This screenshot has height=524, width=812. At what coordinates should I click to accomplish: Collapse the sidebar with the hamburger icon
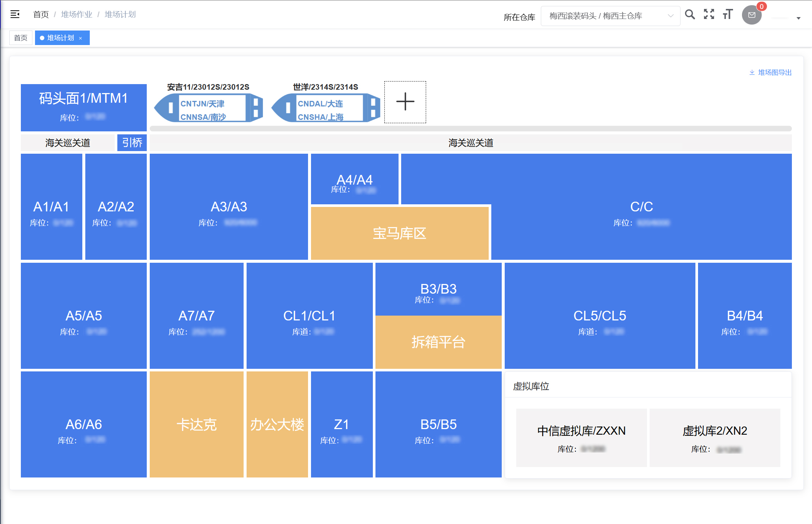click(x=15, y=15)
